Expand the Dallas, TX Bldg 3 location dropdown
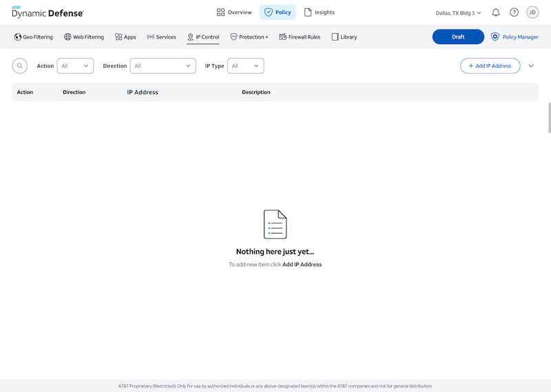 [x=458, y=13]
